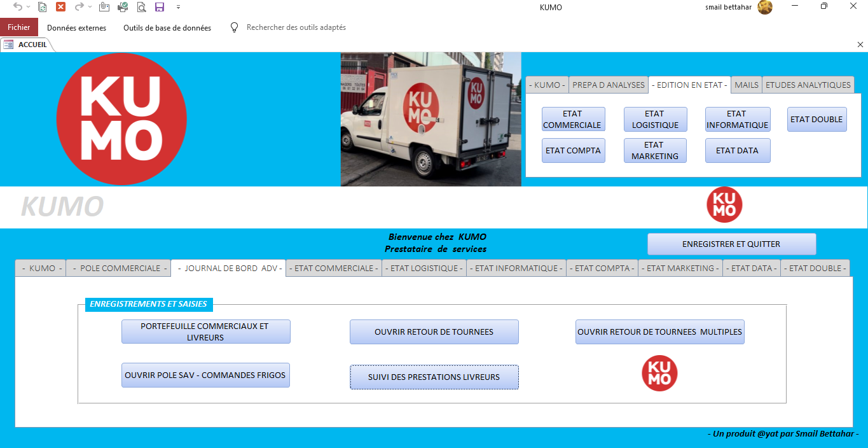Click KUMO logo in enregistrements panel
Screen dimensions: 868x448
coord(659,373)
